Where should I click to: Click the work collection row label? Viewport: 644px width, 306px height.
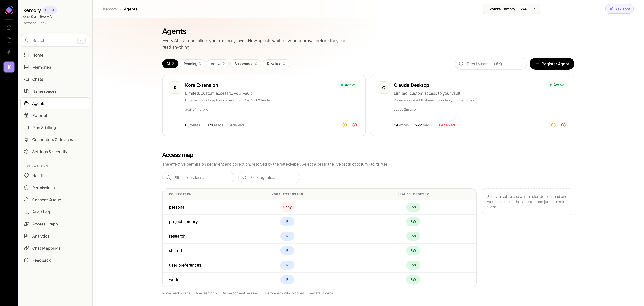point(174,280)
